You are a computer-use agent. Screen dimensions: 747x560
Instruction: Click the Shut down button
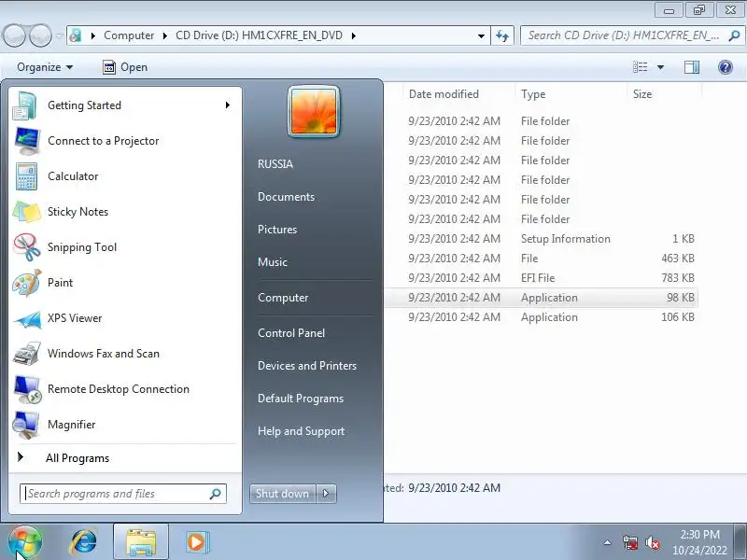coord(283,494)
